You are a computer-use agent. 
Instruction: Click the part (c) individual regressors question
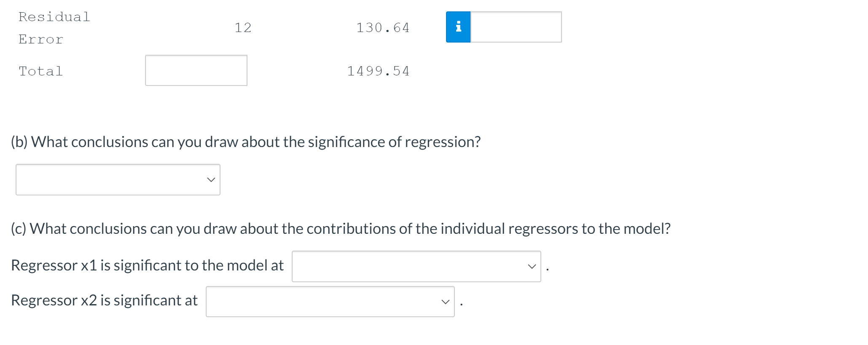coord(341,229)
